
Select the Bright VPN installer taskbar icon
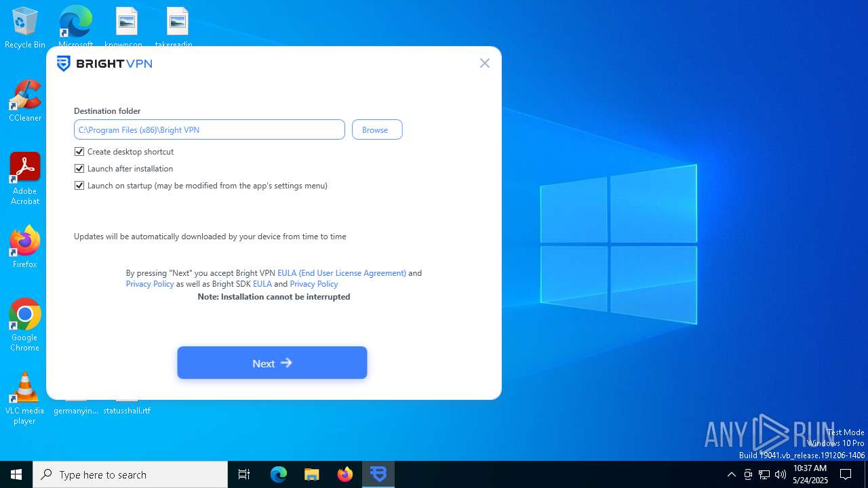point(378,474)
